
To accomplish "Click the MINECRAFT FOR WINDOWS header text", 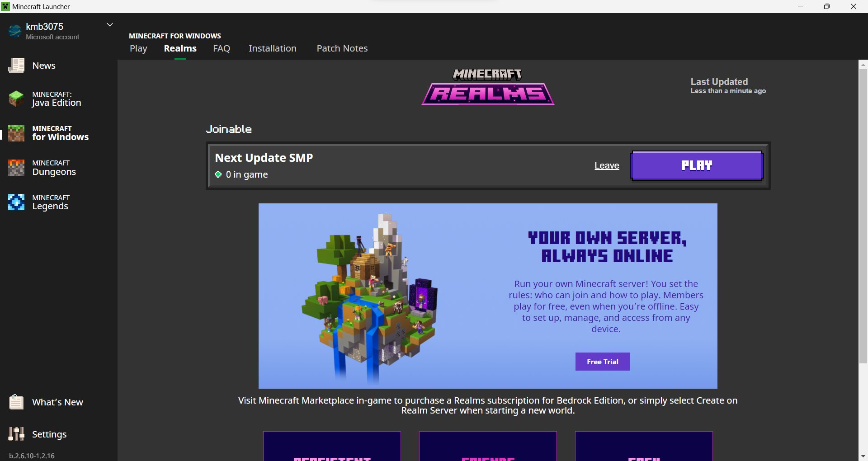I will click(x=175, y=36).
